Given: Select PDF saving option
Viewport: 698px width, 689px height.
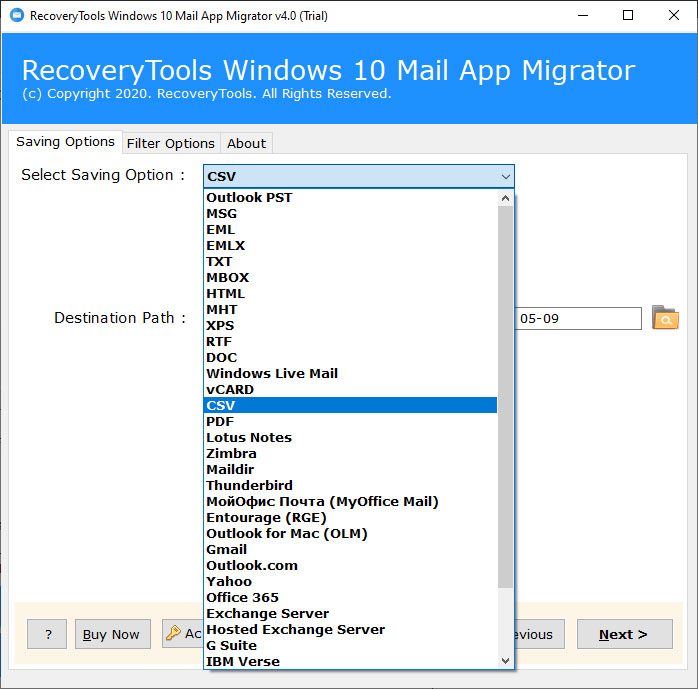Looking at the screenshot, I should click(350, 421).
